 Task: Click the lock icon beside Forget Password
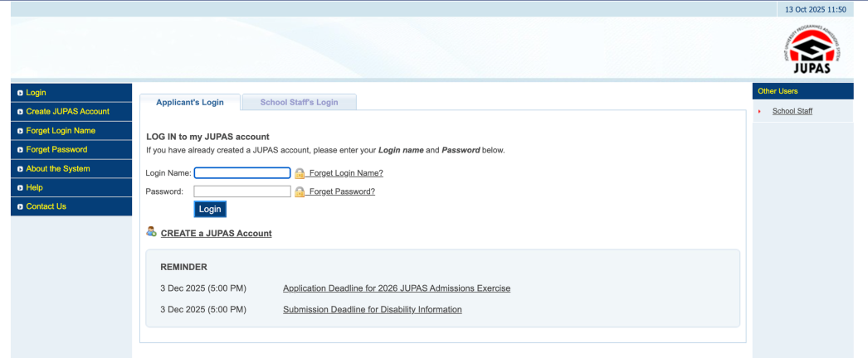300,191
